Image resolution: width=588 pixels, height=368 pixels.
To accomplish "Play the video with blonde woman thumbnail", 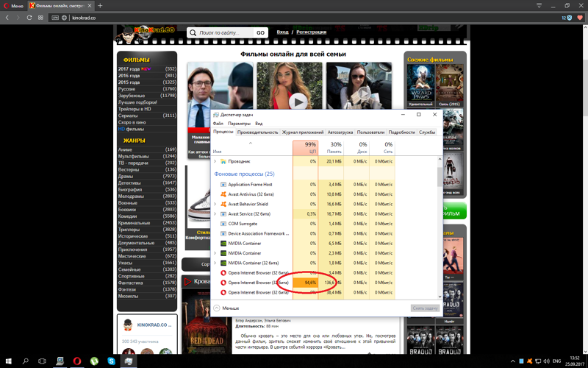I will 298,102.
